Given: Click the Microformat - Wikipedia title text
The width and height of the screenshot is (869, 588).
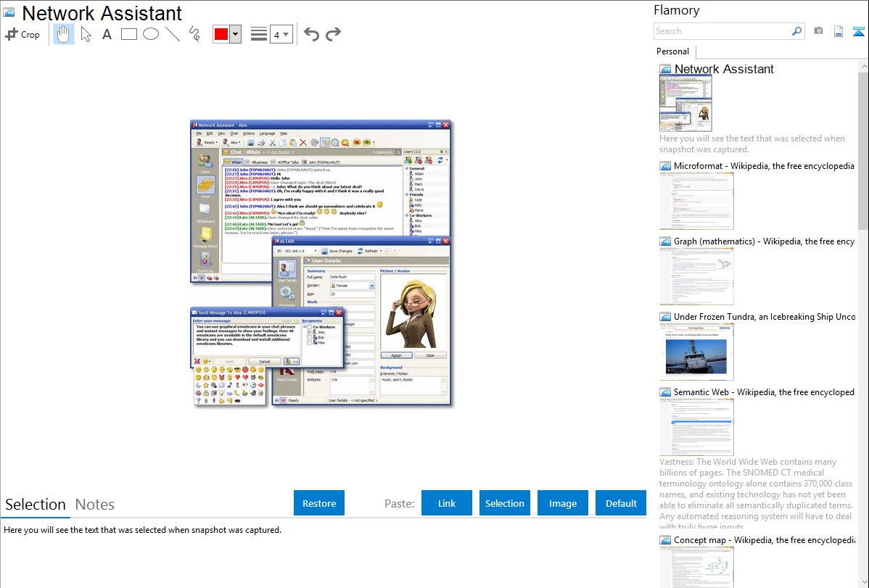Looking at the screenshot, I should (765, 166).
